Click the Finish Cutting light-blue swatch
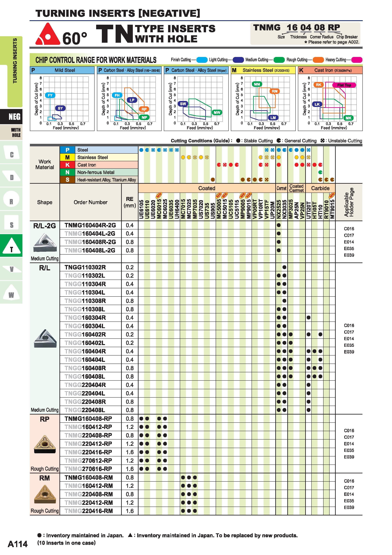The image size is (392, 555). click(x=202, y=60)
